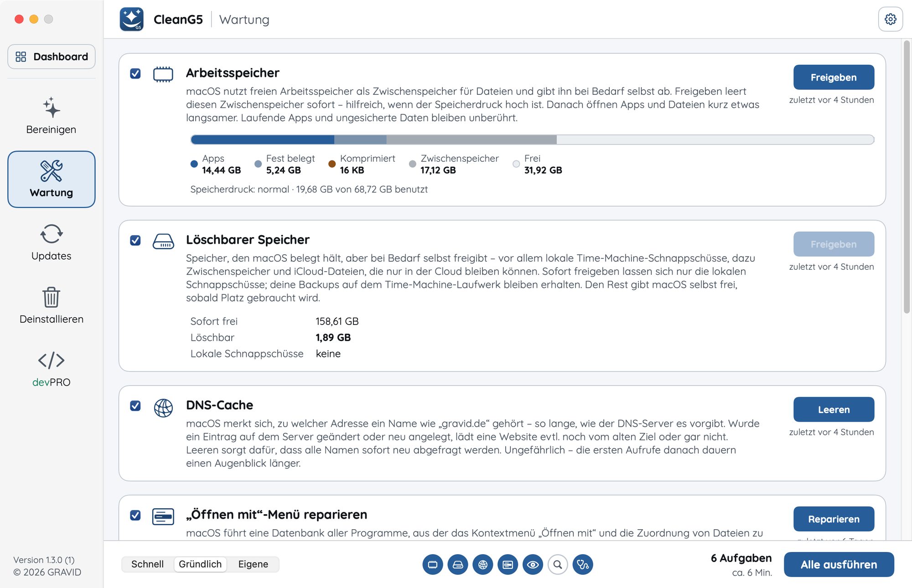Toggle the memory chip task in bottom bar

[x=433, y=565]
